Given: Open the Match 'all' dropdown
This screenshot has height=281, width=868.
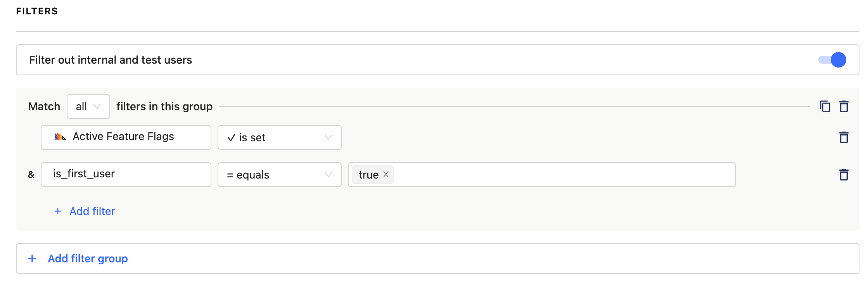Looking at the screenshot, I should [x=88, y=106].
